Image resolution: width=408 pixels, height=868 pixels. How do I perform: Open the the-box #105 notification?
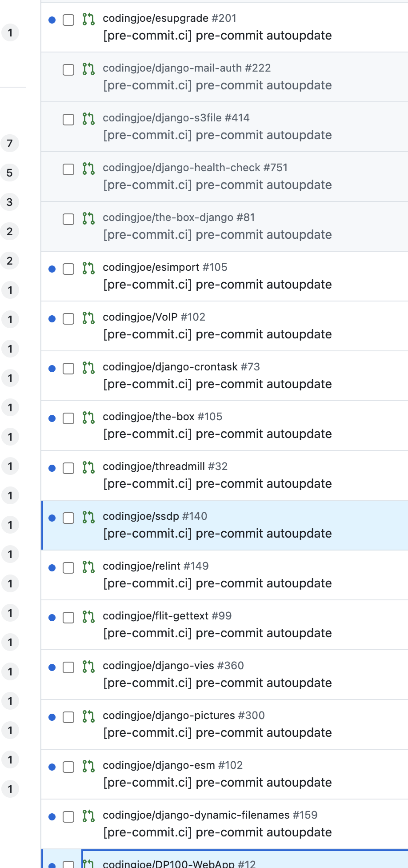click(x=224, y=426)
